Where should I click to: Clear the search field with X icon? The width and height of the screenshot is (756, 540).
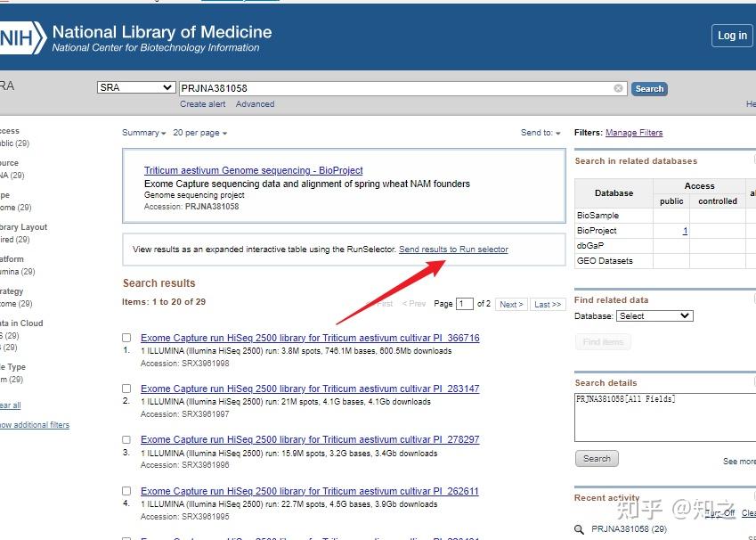point(618,88)
